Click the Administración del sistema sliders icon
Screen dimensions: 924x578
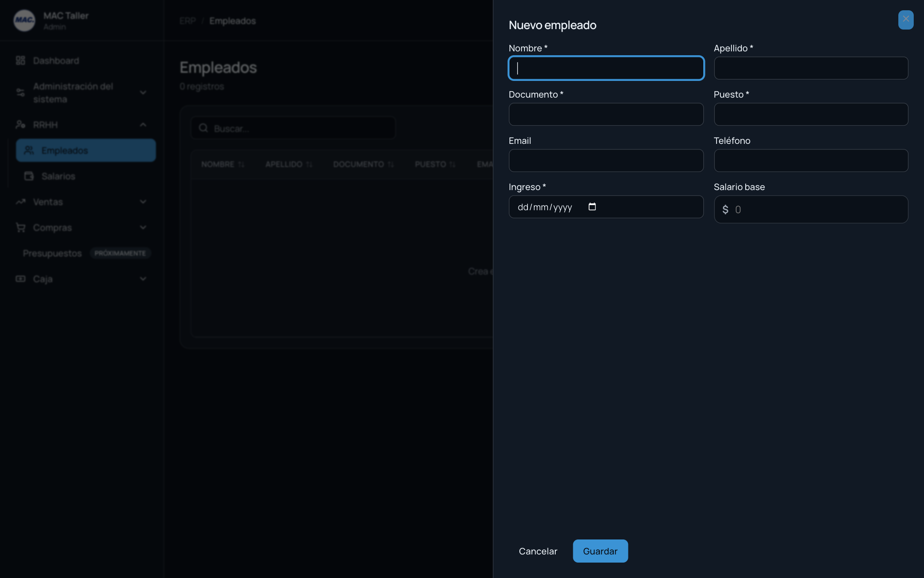[x=21, y=92]
